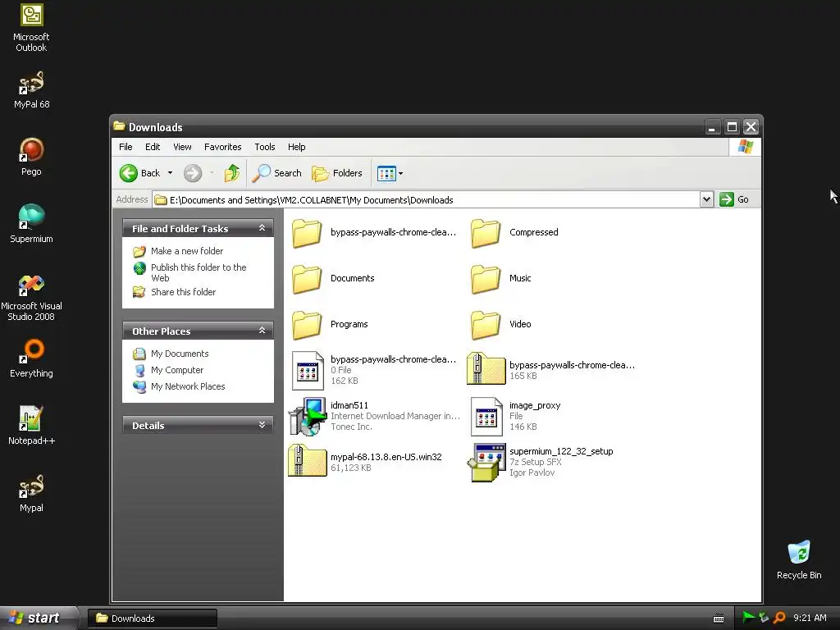
Task: Click Make a new folder link
Action: point(187,251)
